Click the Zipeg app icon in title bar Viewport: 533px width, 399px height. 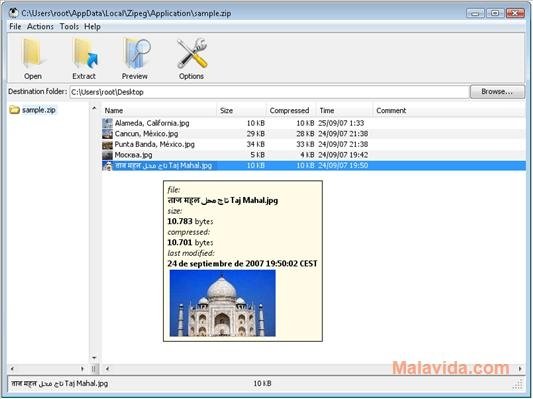pyautogui.click(x=14, y=13)
